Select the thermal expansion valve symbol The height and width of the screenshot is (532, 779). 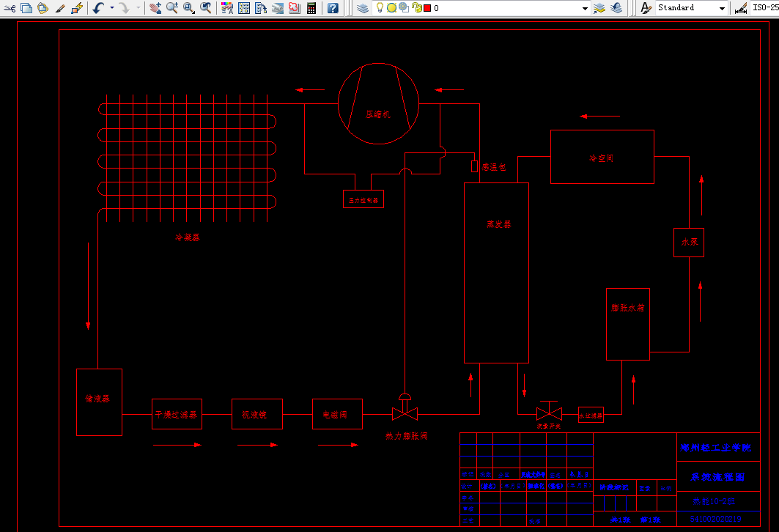coord(405,407)
